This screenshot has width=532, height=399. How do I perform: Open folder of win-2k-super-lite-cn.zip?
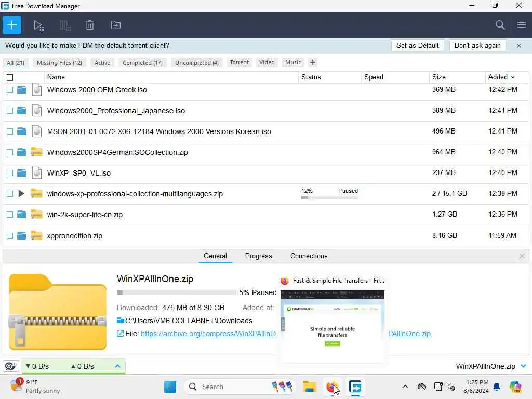point(21,215)
